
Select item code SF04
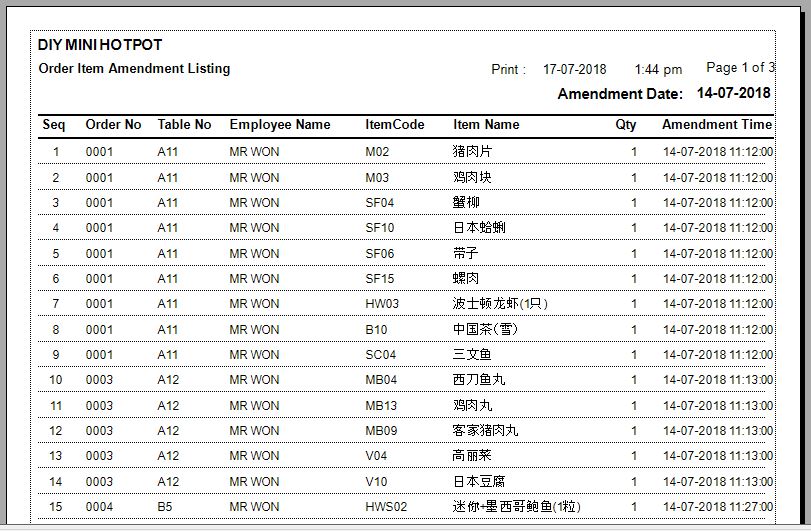pyautogui.click(x=380, y=203)
